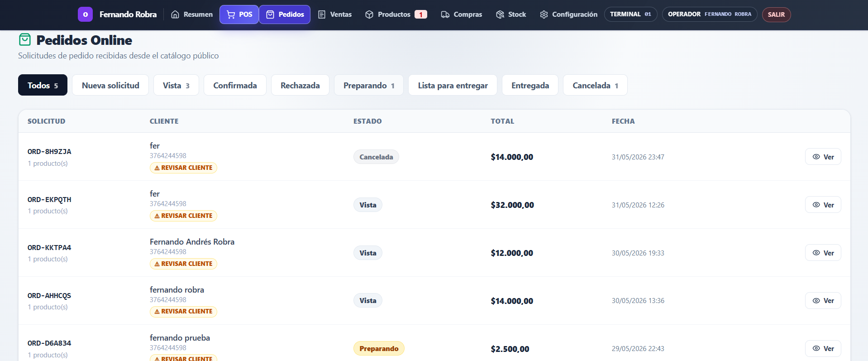View order ORD-D6A834 with Ver button
This screenshot has width=868, height=361.
click(x=823, y=348)
